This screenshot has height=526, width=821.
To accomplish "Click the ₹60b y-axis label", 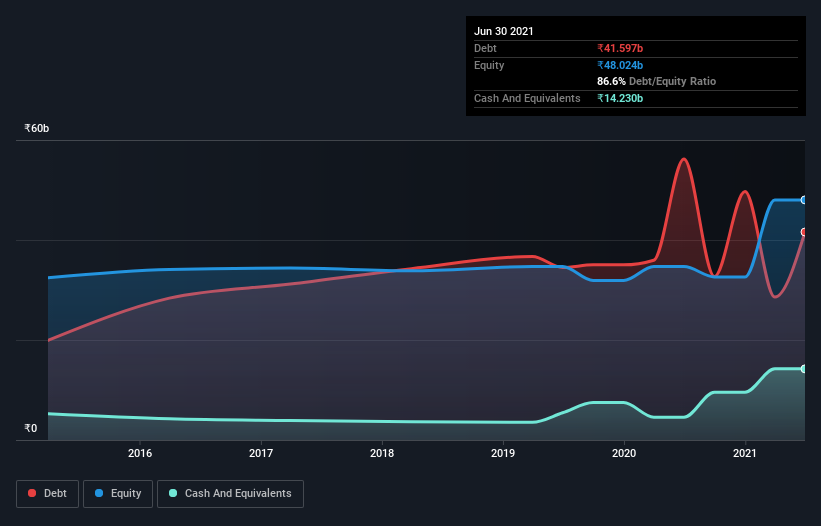I will point(37,128).
